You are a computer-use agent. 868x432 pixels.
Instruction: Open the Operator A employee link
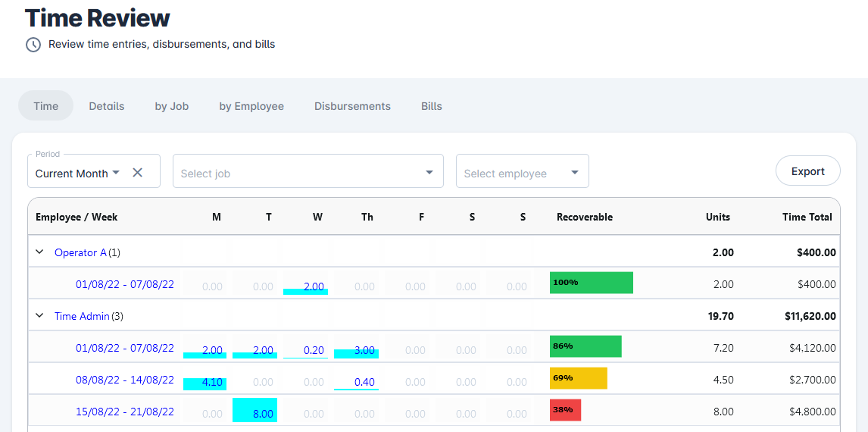pos(80,252)
